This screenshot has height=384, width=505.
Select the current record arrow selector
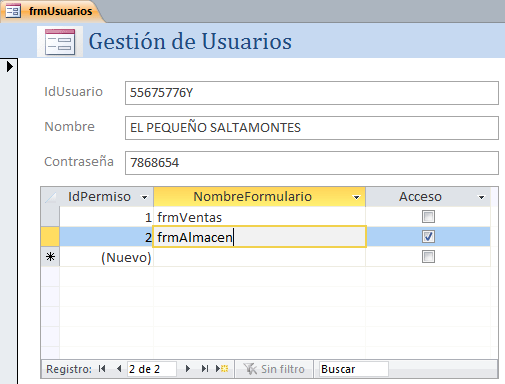[x=9, y=67]
